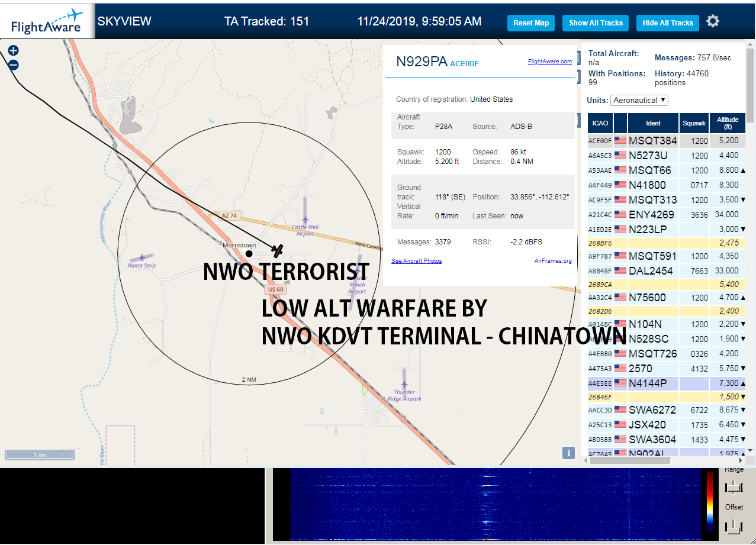756x545 pixels.
Task: Sort table by Squawk column header
Action: tap(694, 123)
